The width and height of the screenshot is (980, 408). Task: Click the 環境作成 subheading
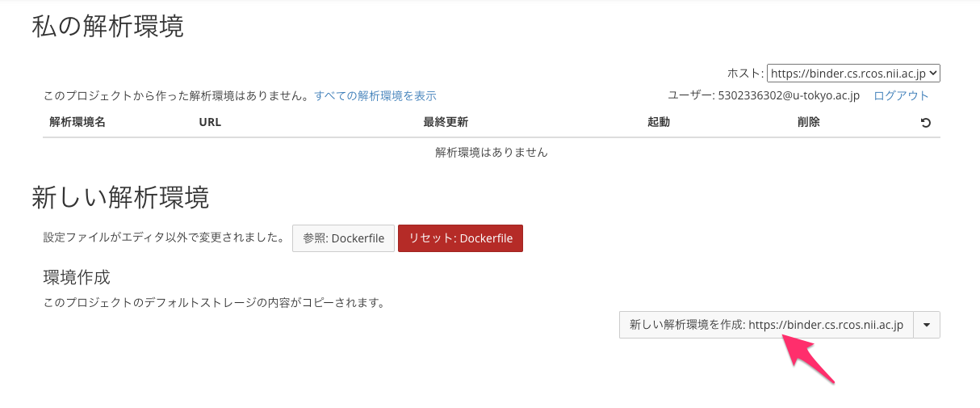click(x=76, y=277)
